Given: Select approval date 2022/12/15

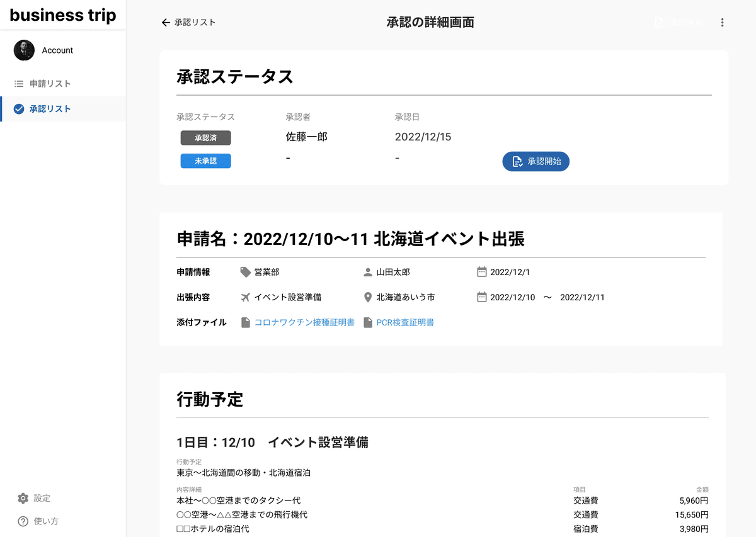Looking at the screenshot, I should pos(423,137).
